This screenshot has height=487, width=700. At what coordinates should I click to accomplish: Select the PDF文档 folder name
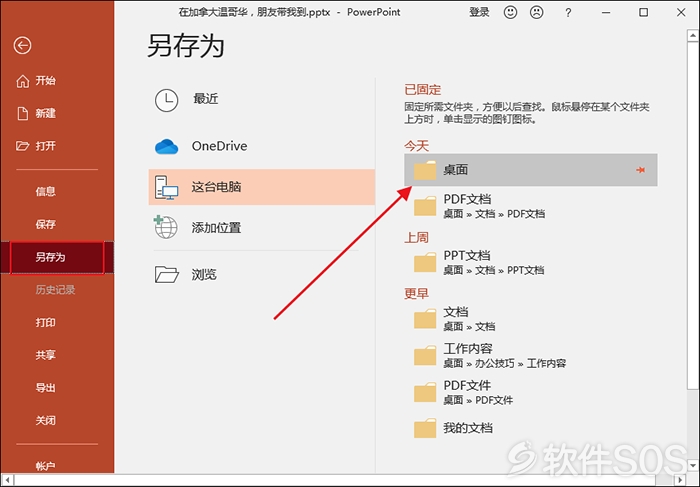coord(467,199)
